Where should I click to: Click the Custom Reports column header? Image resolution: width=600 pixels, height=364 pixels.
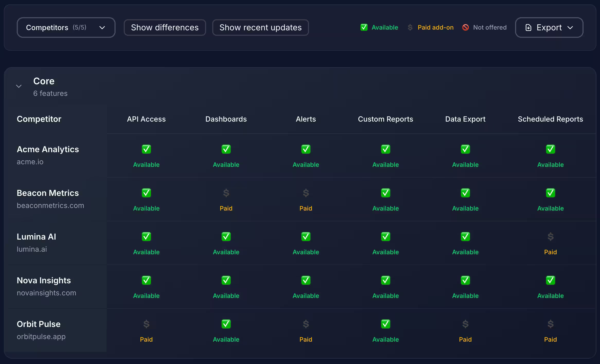coord(385,119)
